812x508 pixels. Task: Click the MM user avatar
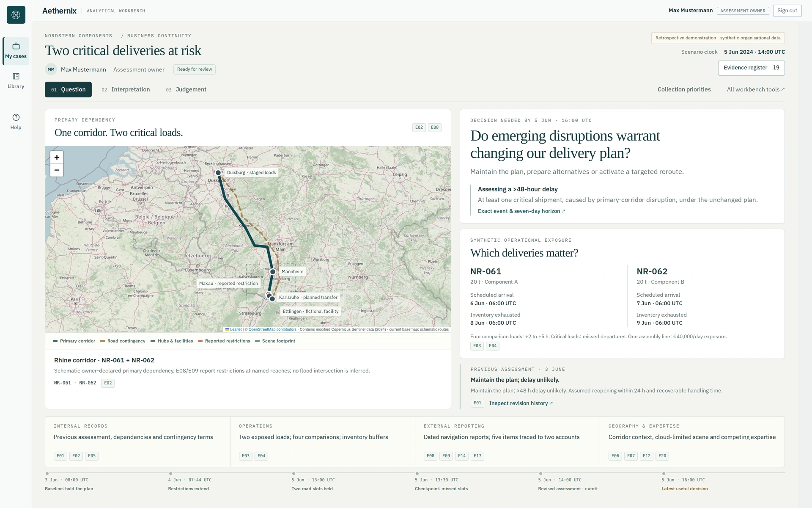point(51,69)
